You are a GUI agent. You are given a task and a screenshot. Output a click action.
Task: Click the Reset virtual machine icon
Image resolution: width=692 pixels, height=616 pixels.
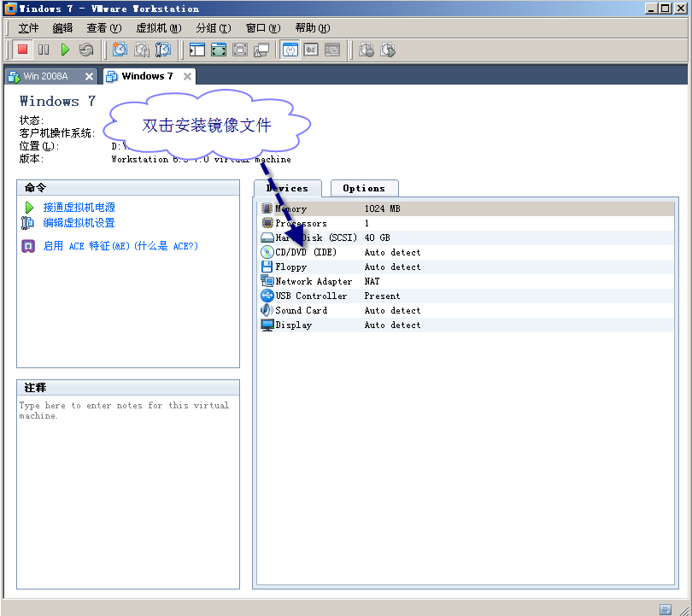[86, 50]
